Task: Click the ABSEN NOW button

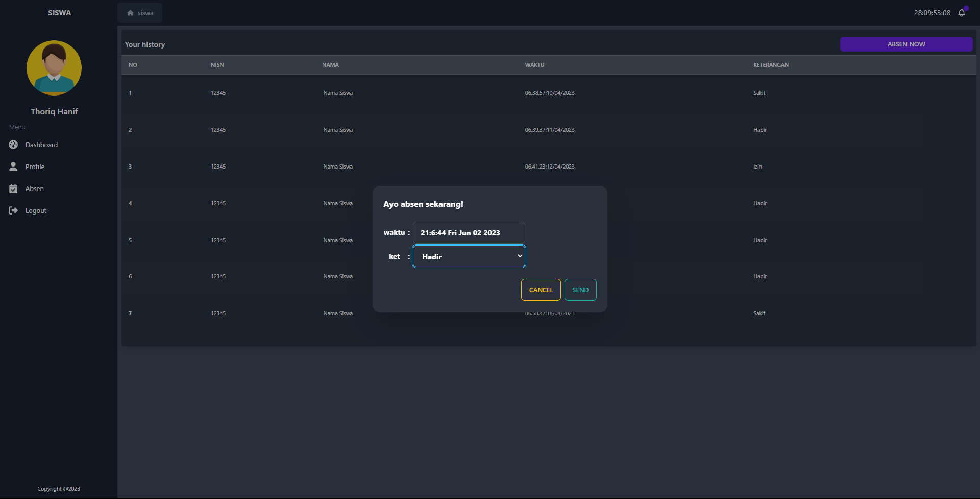Action: click(906, 44)
